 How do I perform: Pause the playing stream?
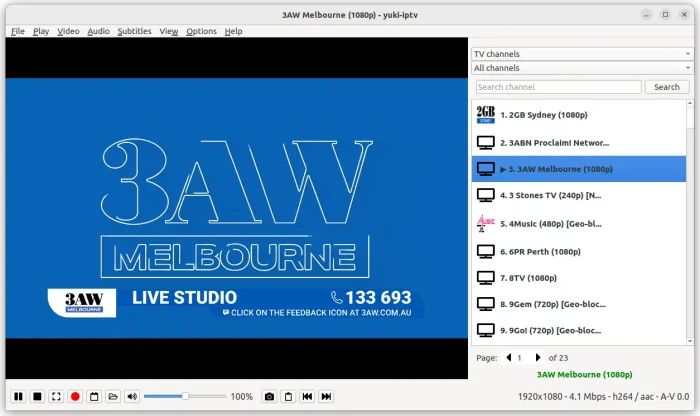18,397
